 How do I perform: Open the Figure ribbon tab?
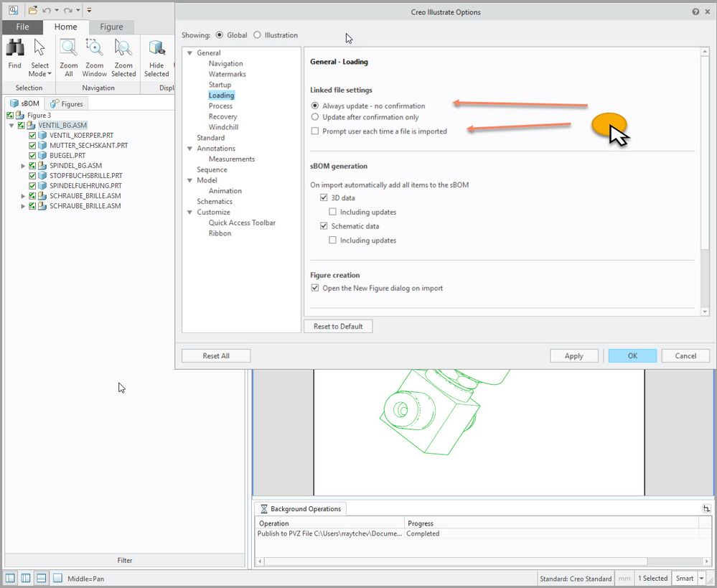pos(111,27)
